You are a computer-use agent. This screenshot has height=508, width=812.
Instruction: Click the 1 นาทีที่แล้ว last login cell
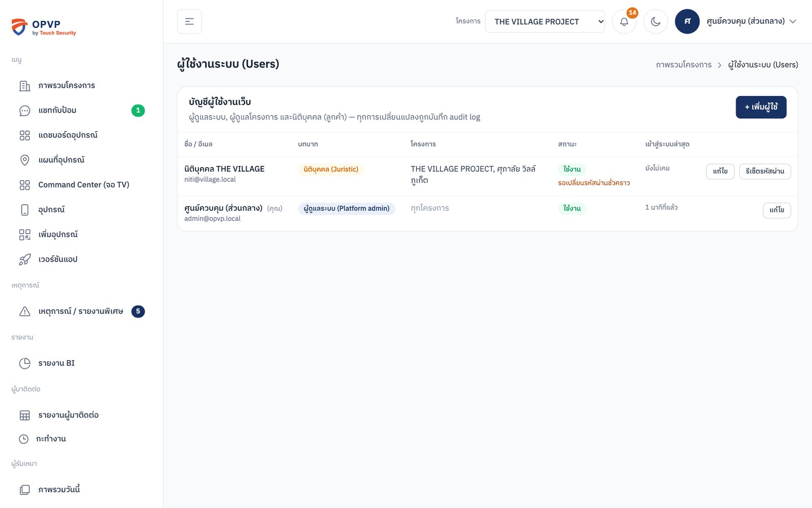tap(661, 207)
